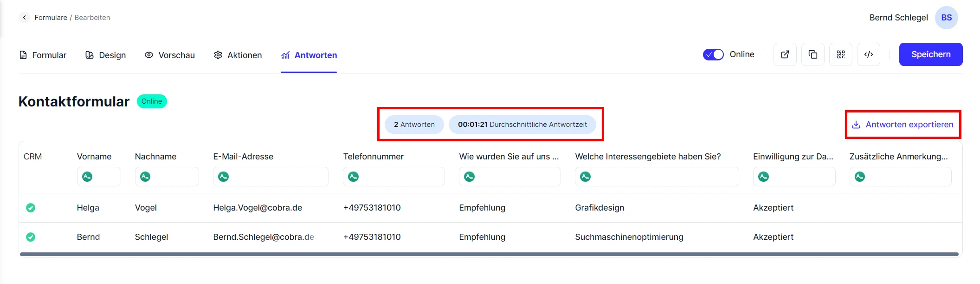980x284 pixels.
Task: Click the horizontal table scrollbar
Action: point(489,254)
